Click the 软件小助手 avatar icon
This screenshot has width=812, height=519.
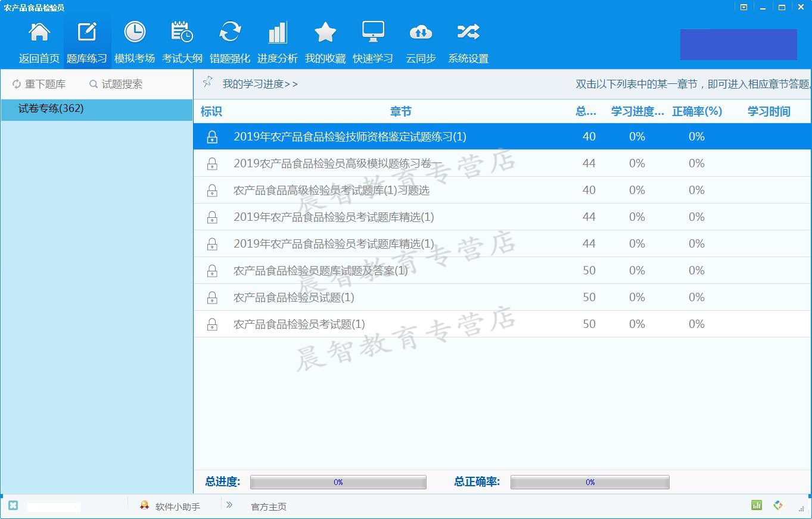tap(144, 505)
